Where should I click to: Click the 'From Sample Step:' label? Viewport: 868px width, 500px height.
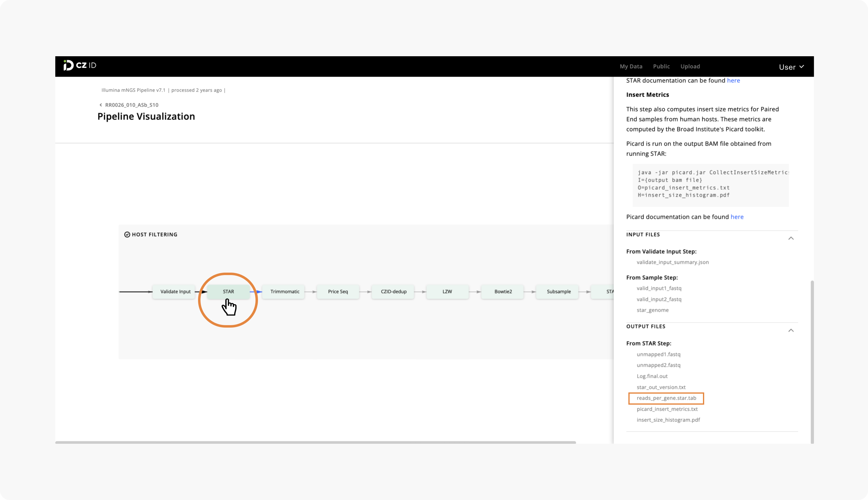[652, 278]
